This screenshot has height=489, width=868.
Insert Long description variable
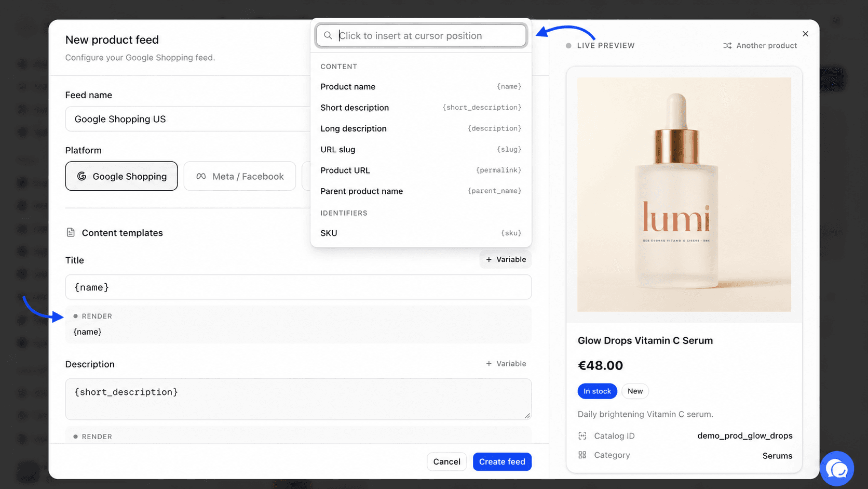[x=421, y=128]
